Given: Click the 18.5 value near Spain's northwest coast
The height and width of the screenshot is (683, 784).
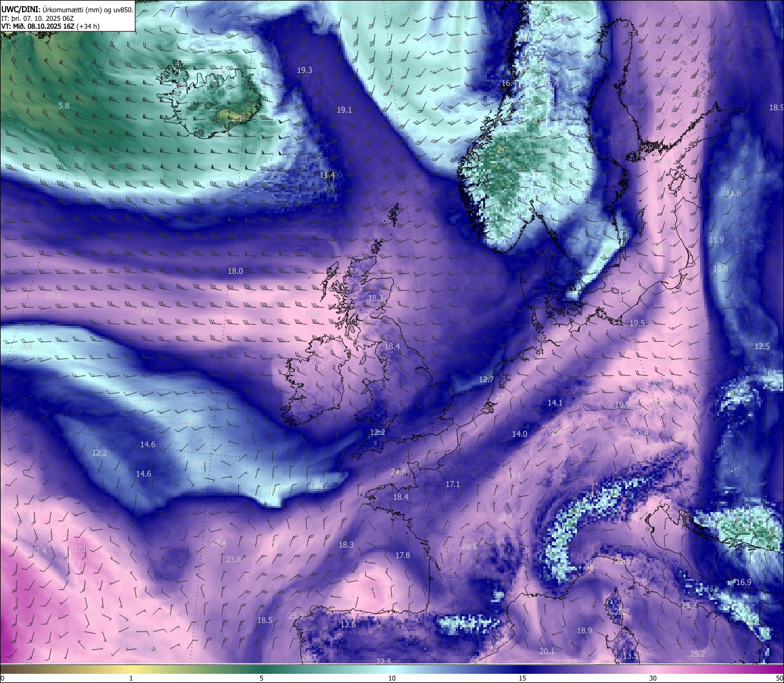Looking at the screenshot, I should tap(265, 621).
